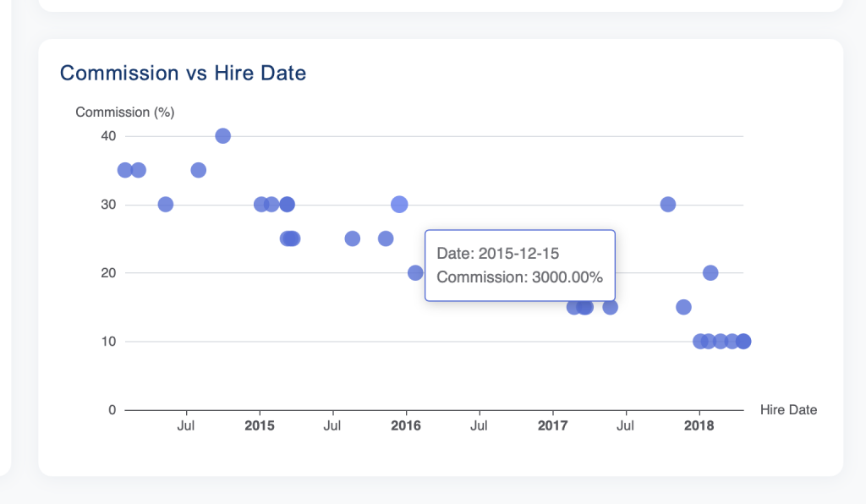The width and height of the screenshot is (866, 504).
Task: Click the Hire Date axis title
Action: (x=788, y=410)
